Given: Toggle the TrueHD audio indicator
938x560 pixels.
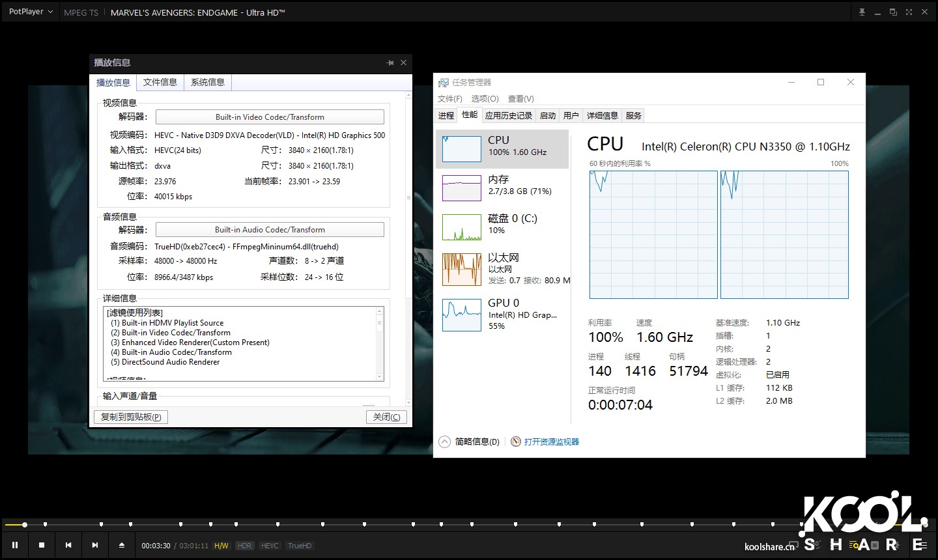Looking at the screenshot, I should 299,546.
